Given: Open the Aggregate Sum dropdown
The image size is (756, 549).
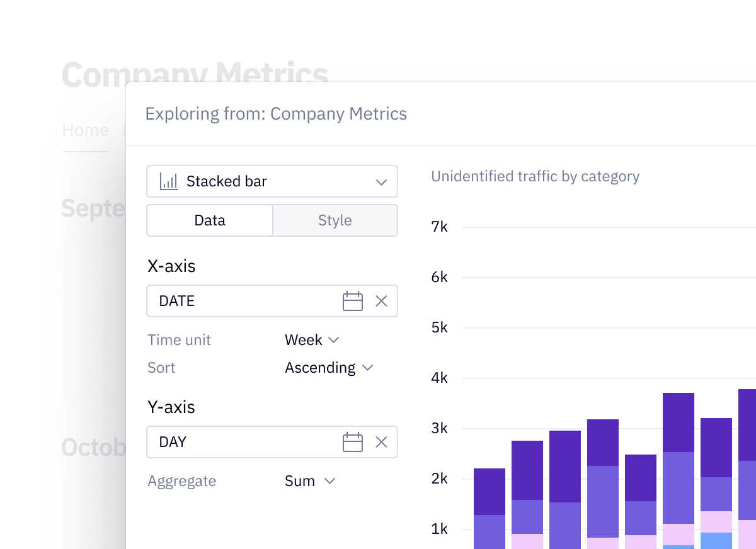Looking at the screenshot, I should tap(309, 481).
